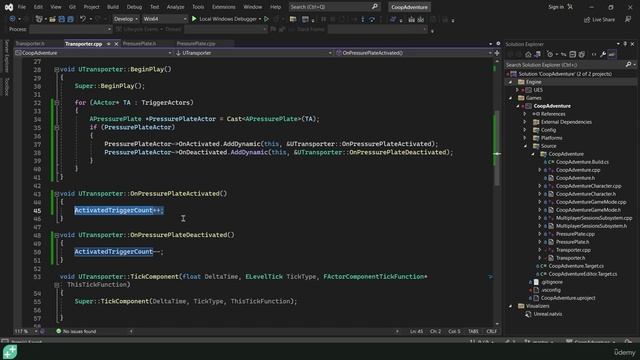Open PressurePlate.cpp in Solution Explorer
The width and height of the screenshot is (640, 360).
pos(575,234)
